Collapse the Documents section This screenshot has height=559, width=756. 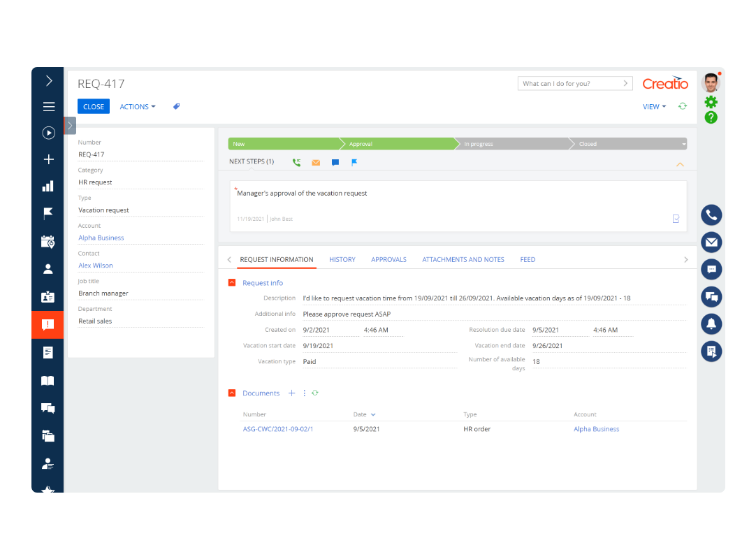coord(232,393)
